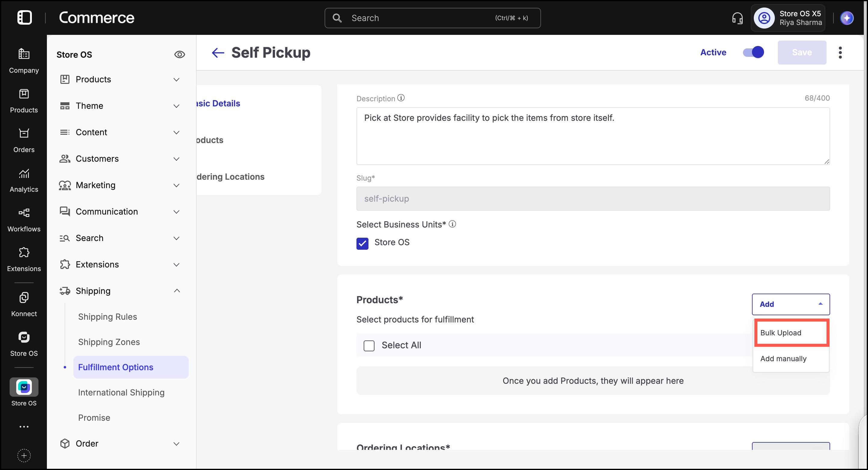This screenshot has width=868, height=470.
Task: Open Shipping Rules submenu item
Action: tap(108, 317)
